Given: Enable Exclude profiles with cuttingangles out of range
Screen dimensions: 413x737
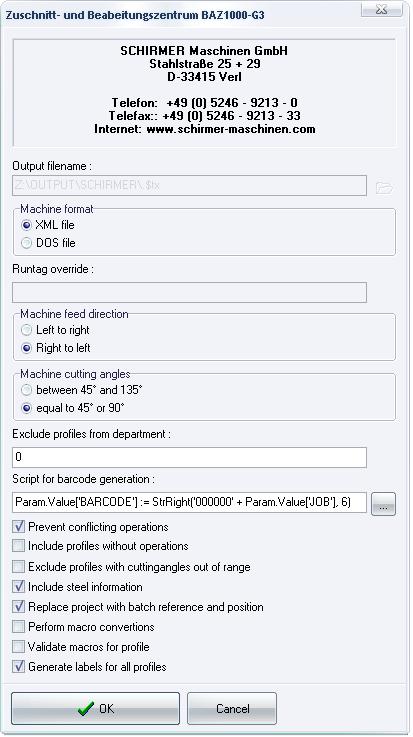Looking at the screenshot, I should [18, 566].
